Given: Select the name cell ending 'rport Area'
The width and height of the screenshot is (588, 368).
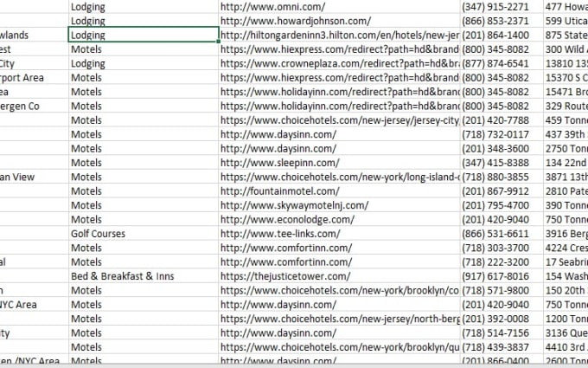Looking at the screenshot, I should 34,78.
